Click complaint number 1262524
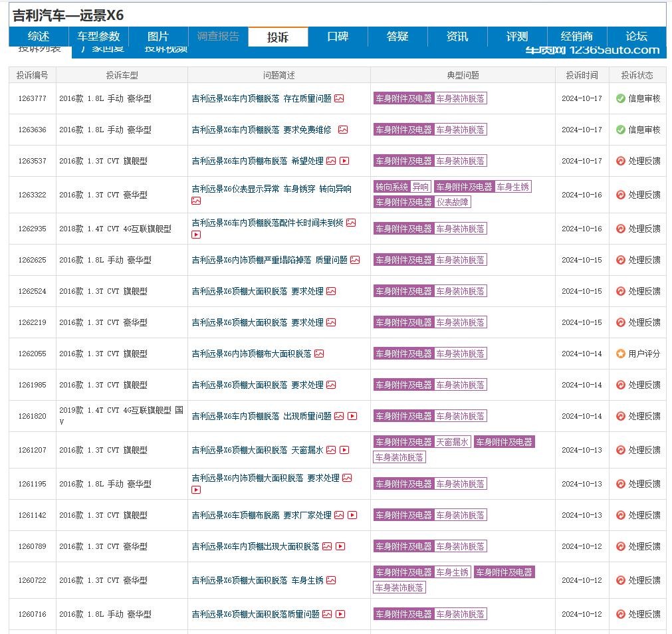This screenshot has height=634, width=672. (x=32, y=291)
